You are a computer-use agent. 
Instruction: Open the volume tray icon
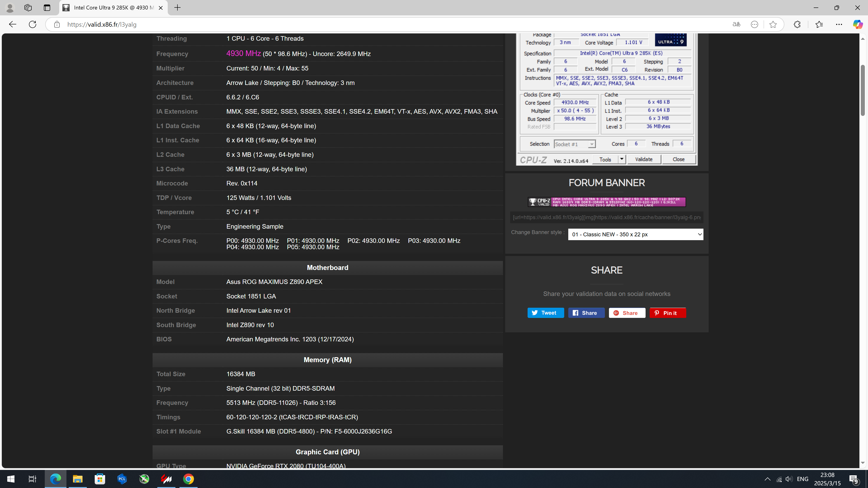pyautogui.click(x=789, y=479)
